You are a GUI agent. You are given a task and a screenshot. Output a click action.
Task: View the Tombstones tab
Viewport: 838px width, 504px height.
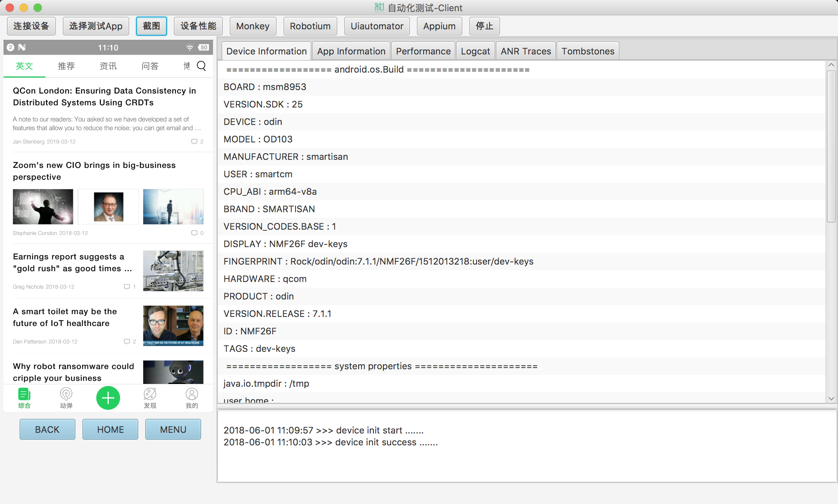click(588, 51)
